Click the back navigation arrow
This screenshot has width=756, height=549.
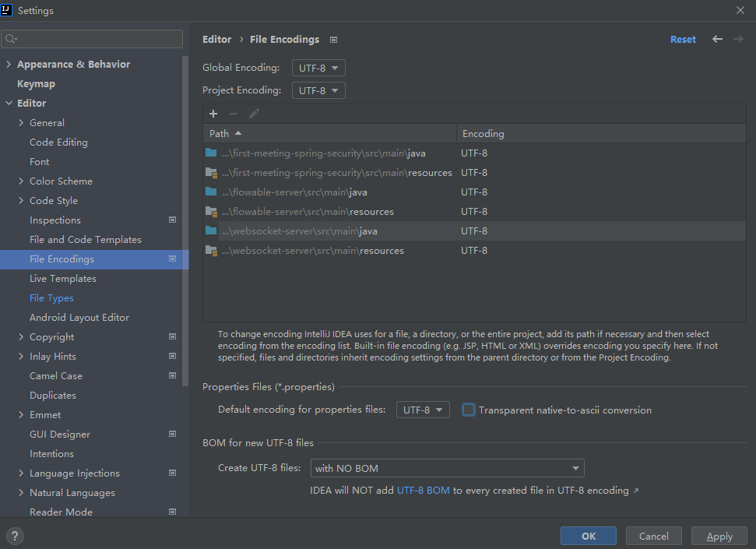pos(717,39)
